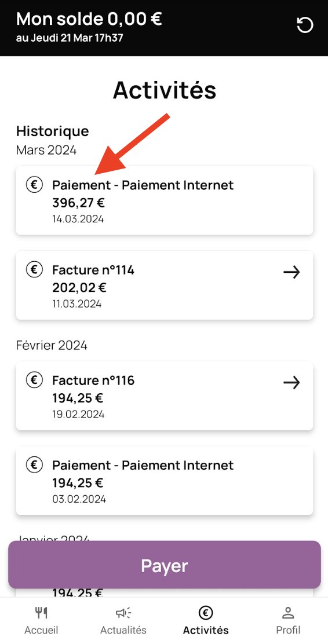
Task: Click the Payer button
Action: [x=165, y=565]
